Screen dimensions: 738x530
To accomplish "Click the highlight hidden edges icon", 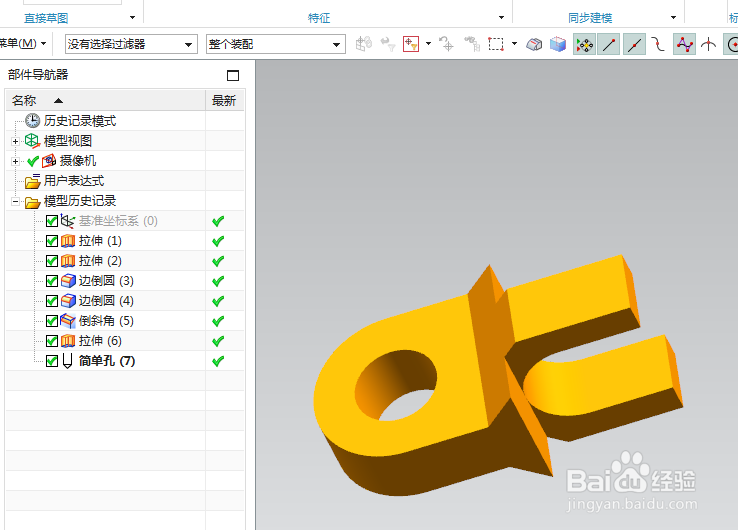I will (x=534, y=44).
